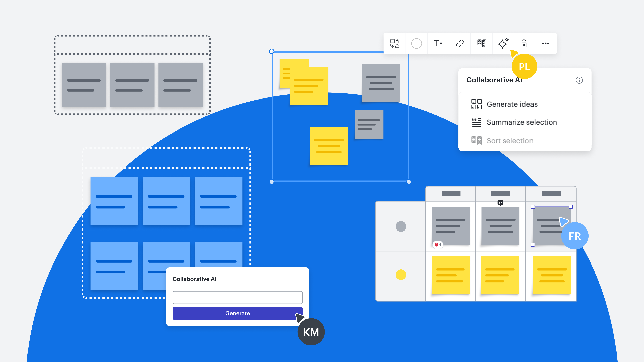Open the comment bubble icon above table note

point(500,203)
